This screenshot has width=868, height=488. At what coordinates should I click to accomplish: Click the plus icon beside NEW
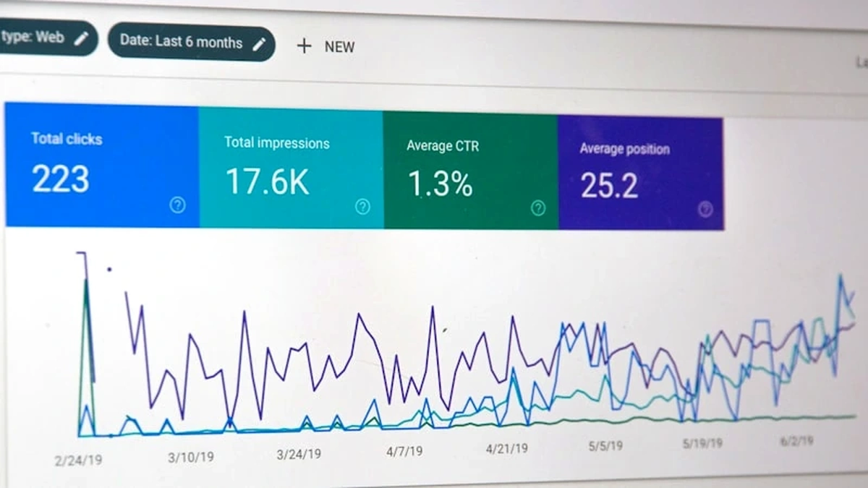[305, 46]
